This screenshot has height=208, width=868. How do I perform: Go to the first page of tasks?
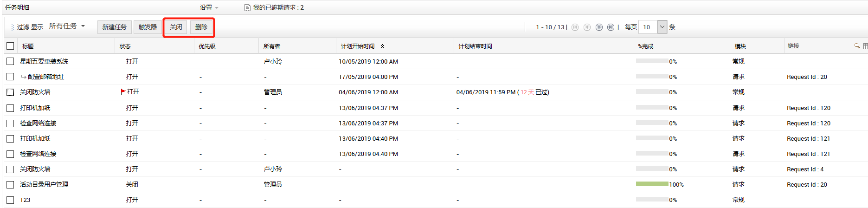[575, 27]
